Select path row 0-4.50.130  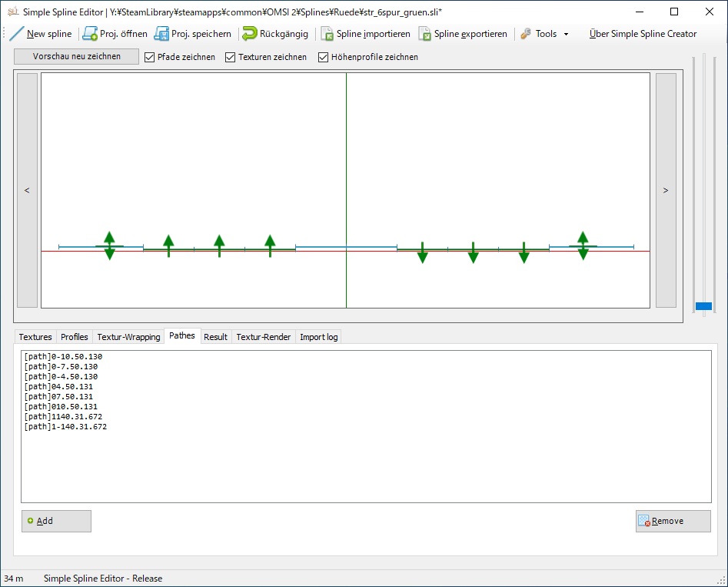(61, 376)
